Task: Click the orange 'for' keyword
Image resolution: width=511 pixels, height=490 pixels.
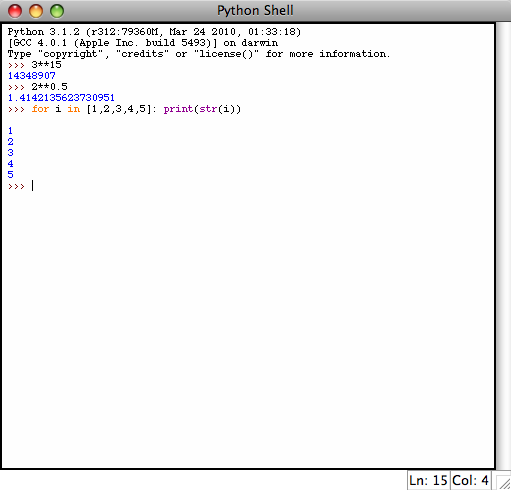Action: [40, 109]
